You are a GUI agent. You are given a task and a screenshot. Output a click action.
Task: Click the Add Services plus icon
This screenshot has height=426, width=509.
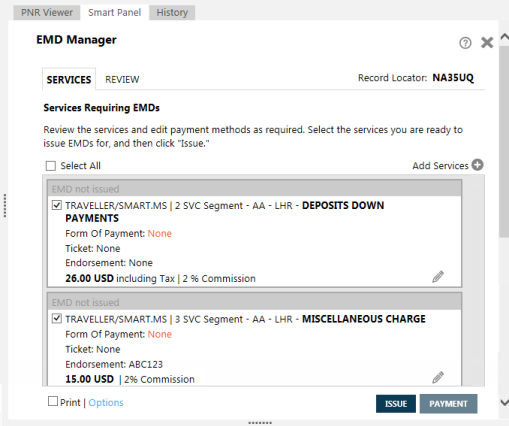click(477, 165)
